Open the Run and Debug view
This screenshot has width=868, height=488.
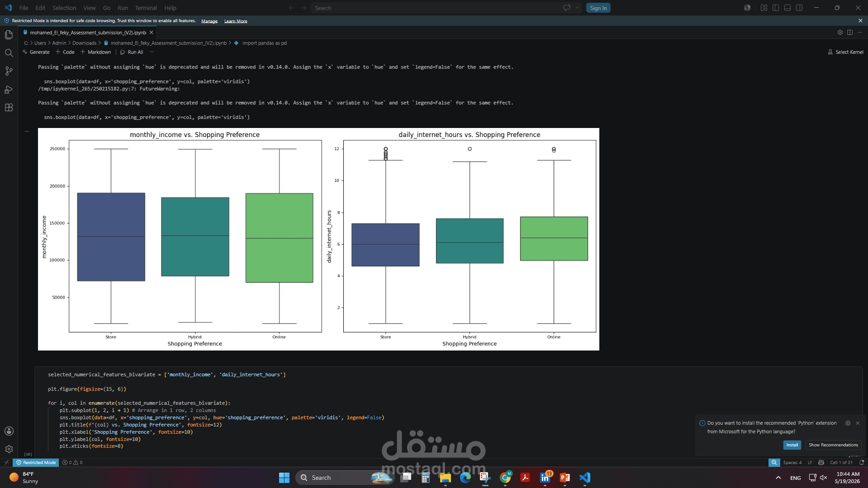9,89
